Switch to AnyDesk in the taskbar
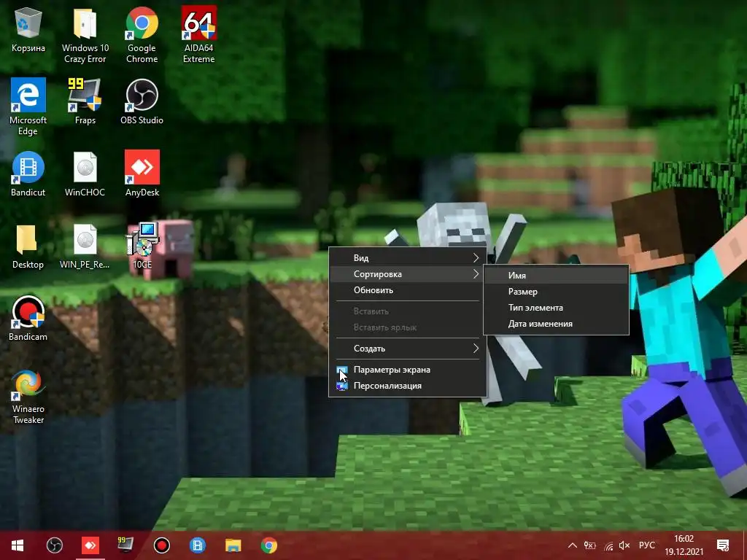Viewport: 747px width, 560px height. click(x=90, y=545)
